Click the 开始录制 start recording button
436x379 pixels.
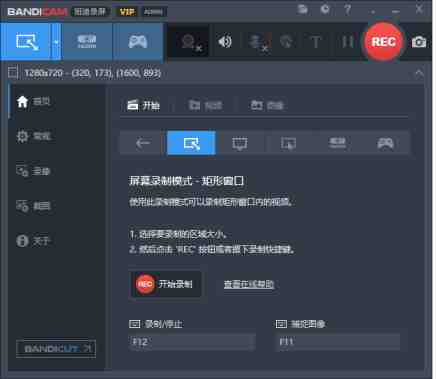click(x=165, y=284)
